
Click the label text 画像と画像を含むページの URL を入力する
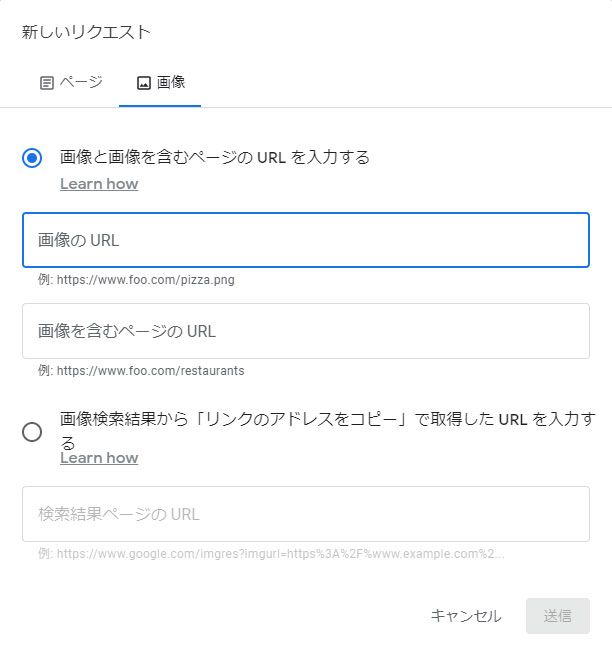(x=215, y=157)
